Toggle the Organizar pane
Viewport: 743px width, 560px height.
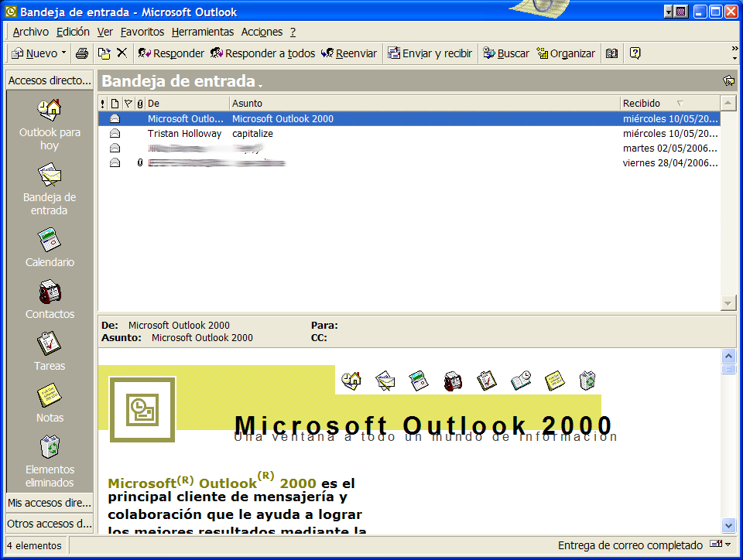point(566,53)
